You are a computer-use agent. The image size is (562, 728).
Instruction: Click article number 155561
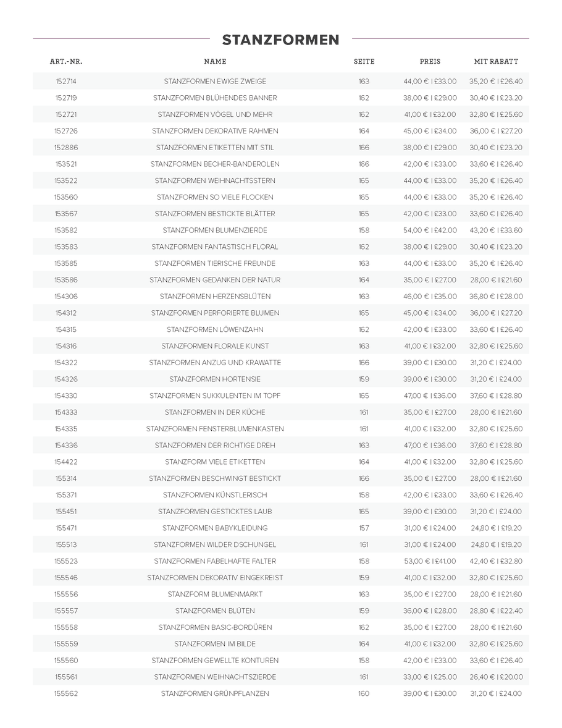click(x=66, y=677)
